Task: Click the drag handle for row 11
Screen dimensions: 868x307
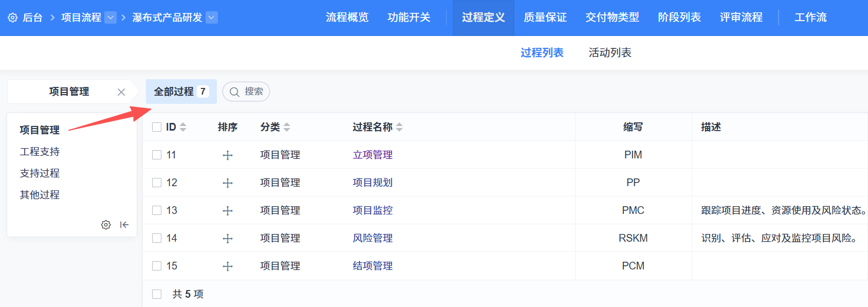Action: pyautogui.click(x=228, y=155)
